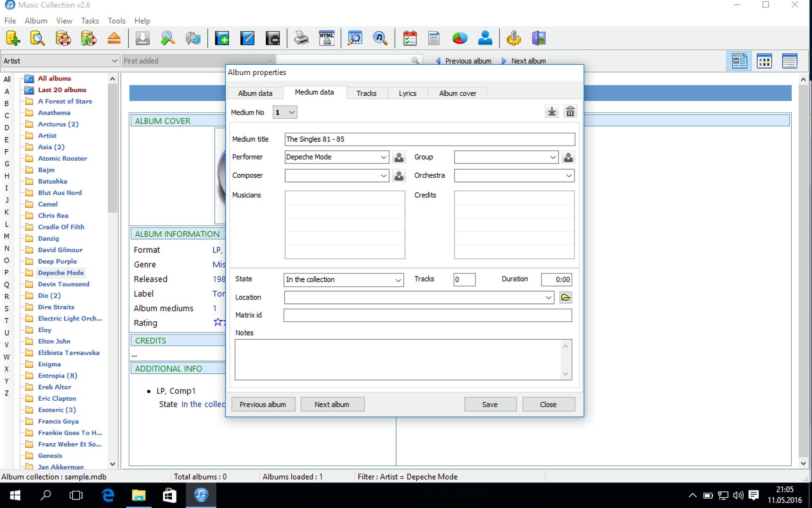Click the person icon next to Composer
812x508 pixels.
tap(399, 176)
